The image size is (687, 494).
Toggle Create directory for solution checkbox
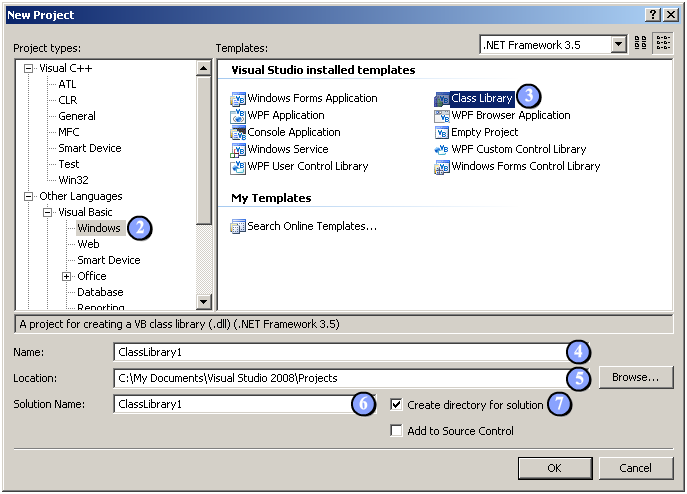point(396,405)
